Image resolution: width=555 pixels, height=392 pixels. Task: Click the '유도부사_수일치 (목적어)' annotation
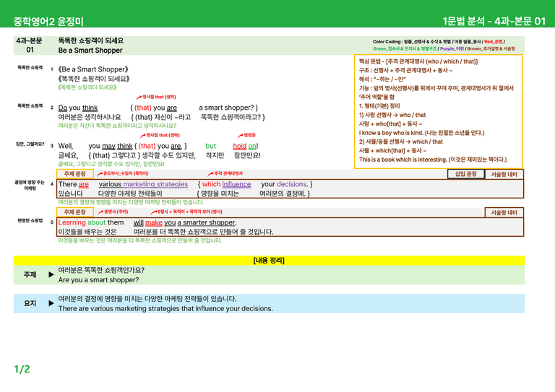pyautogui.click(x=123, y=173)
